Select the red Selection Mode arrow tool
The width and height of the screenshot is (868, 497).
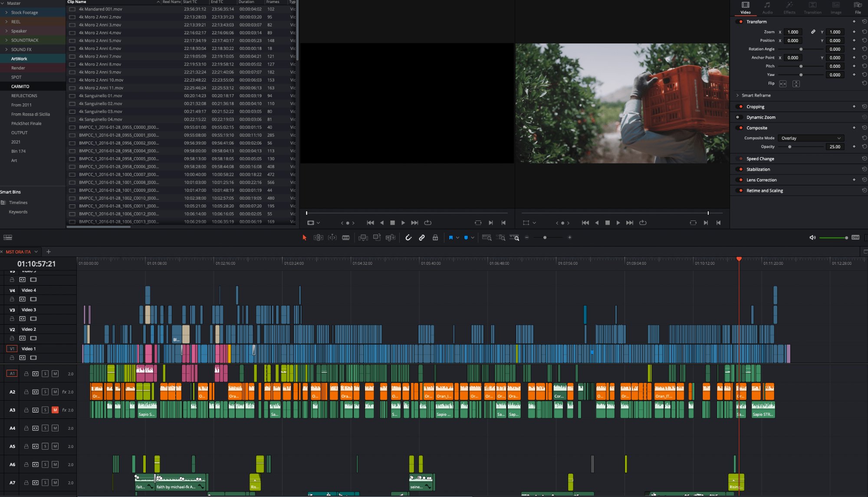304,237
